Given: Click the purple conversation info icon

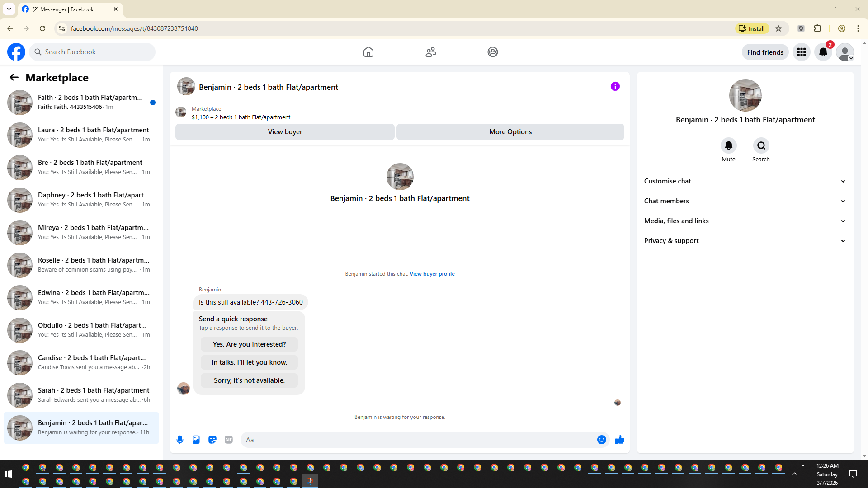Looking at the screenshot, I should [x=615, y=86].
